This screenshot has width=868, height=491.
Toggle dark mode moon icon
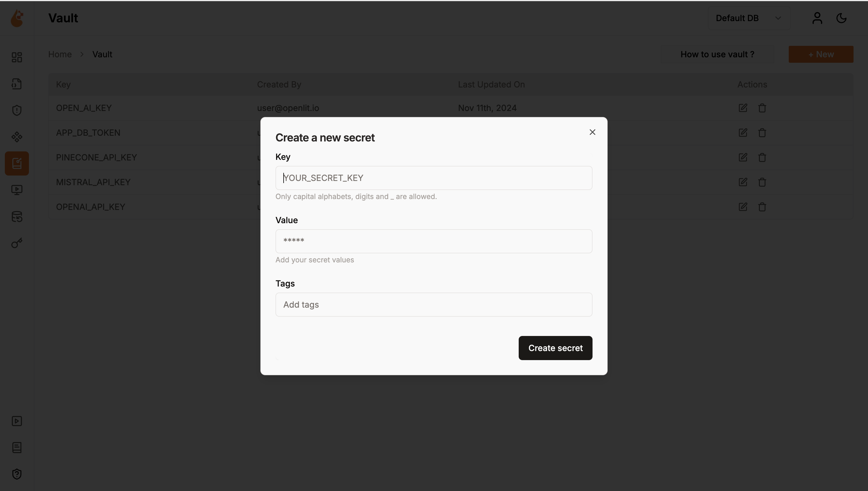(842, 18)
